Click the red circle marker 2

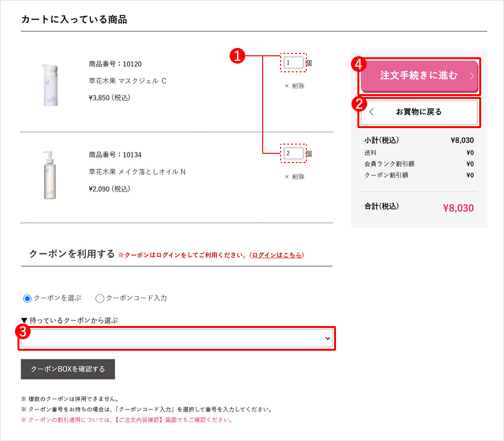(359, 103)
